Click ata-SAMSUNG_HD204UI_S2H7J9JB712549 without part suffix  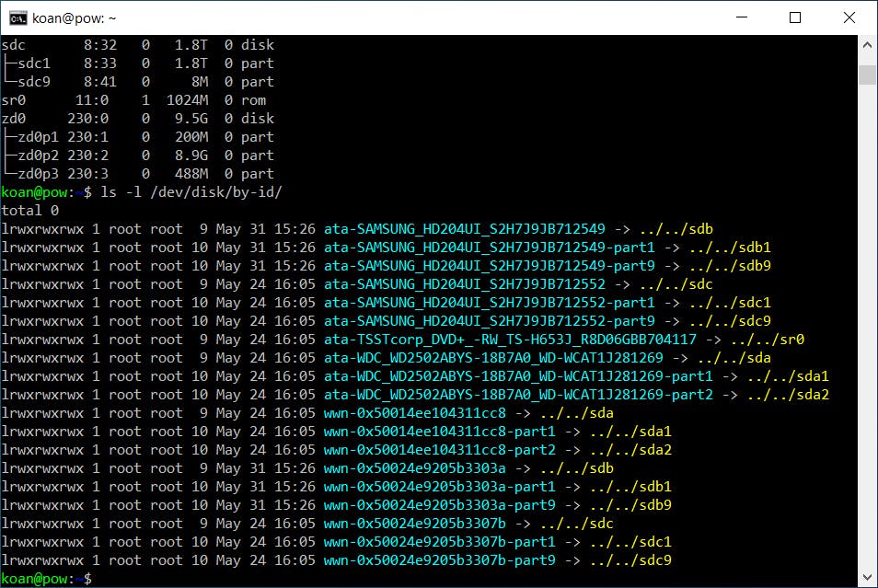pyautogui.click(x=464, y=229)
